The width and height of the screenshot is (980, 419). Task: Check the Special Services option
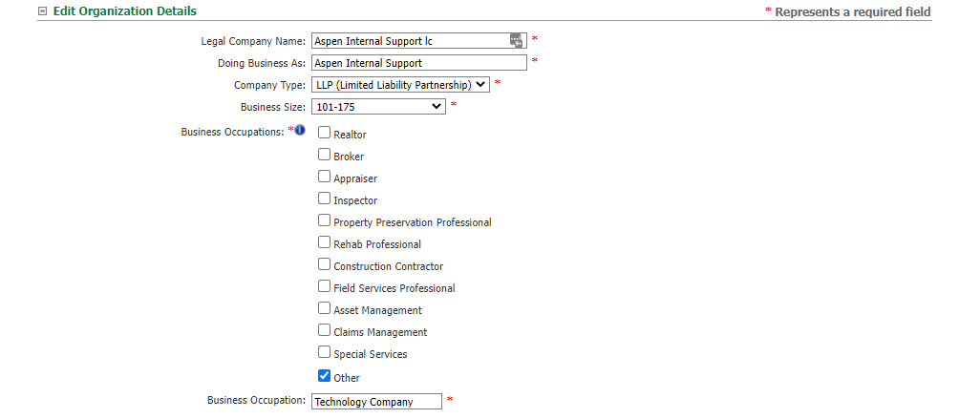tap(324, 351)
